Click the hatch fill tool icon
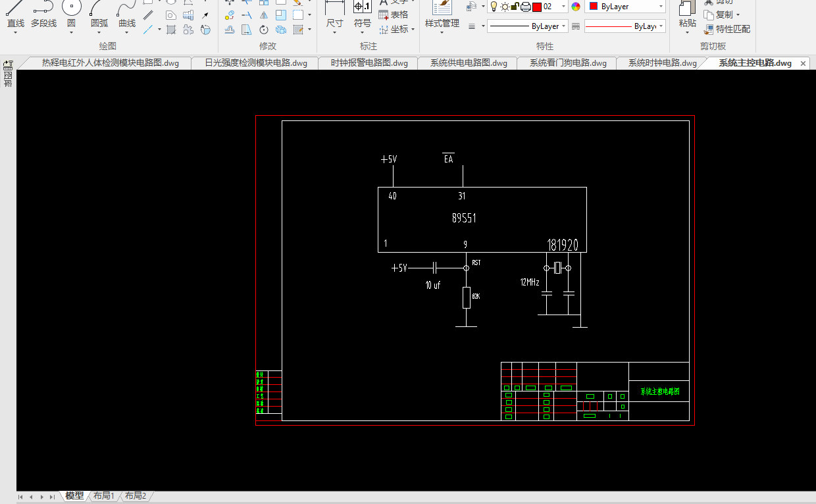Image resolution: width=816 pixels, height=504 pixels. (171, 30)
